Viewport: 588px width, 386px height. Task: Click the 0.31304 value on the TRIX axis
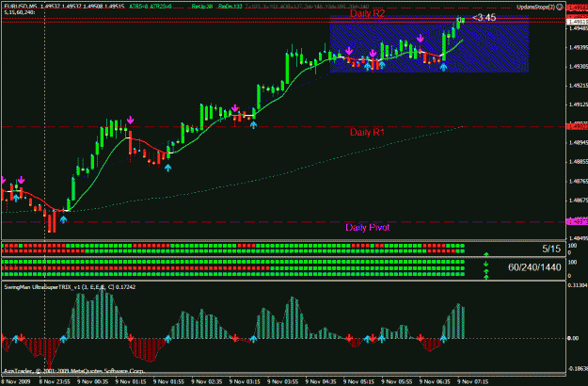pyautogui.click(x=578, y=285)
